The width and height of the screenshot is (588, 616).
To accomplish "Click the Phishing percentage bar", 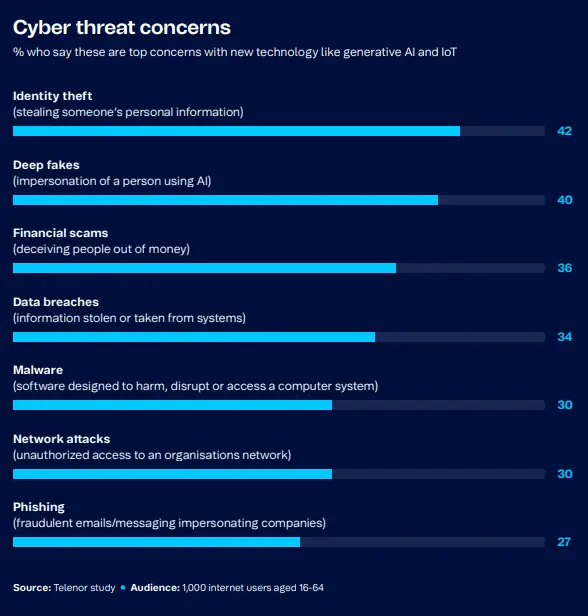I will click(x=279, y=542).
